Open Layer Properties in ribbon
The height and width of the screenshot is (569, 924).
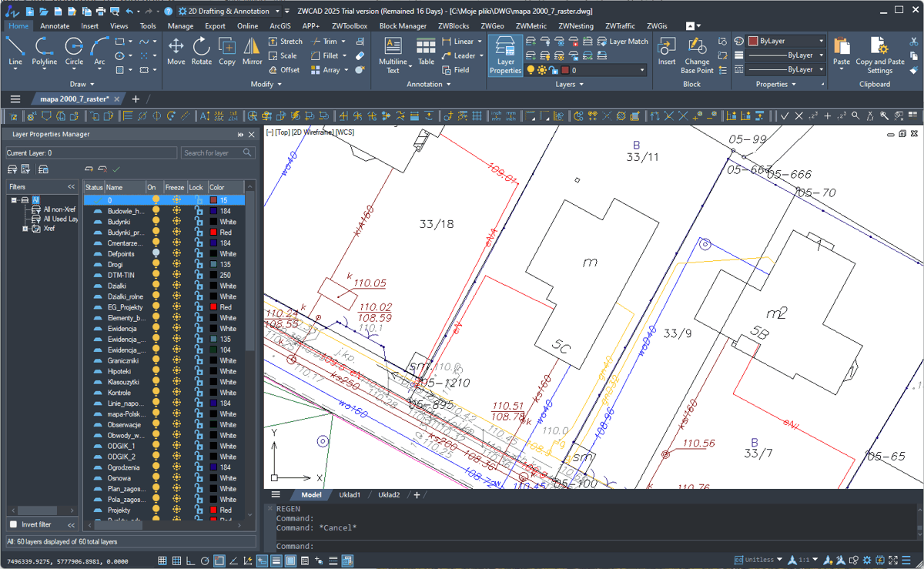[x=505, y=54]
